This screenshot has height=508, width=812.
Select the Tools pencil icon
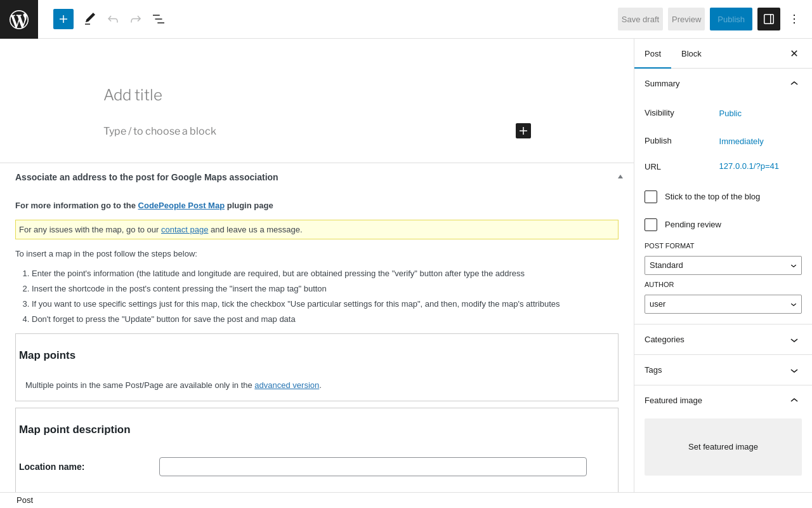point(90,19)
